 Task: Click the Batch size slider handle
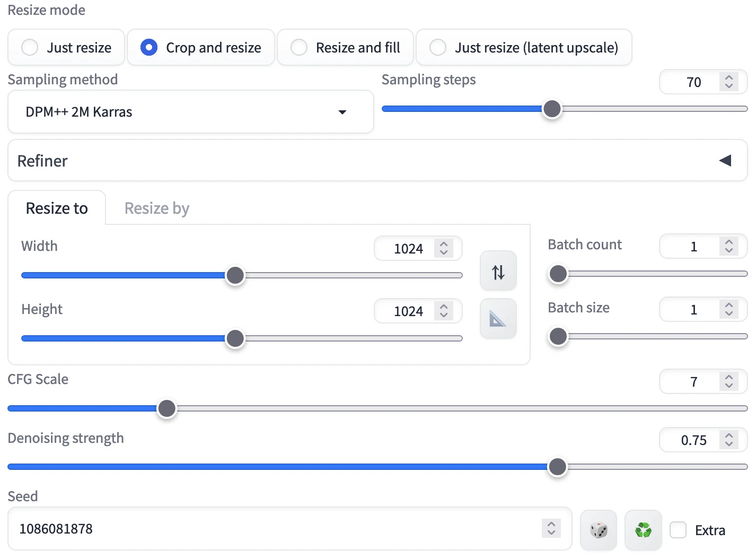558,336
